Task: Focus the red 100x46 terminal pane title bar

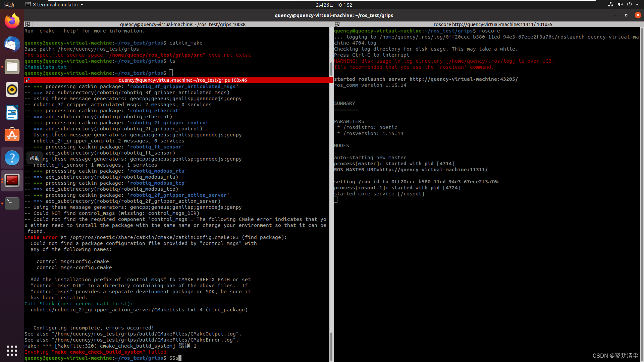Action: 182,80
